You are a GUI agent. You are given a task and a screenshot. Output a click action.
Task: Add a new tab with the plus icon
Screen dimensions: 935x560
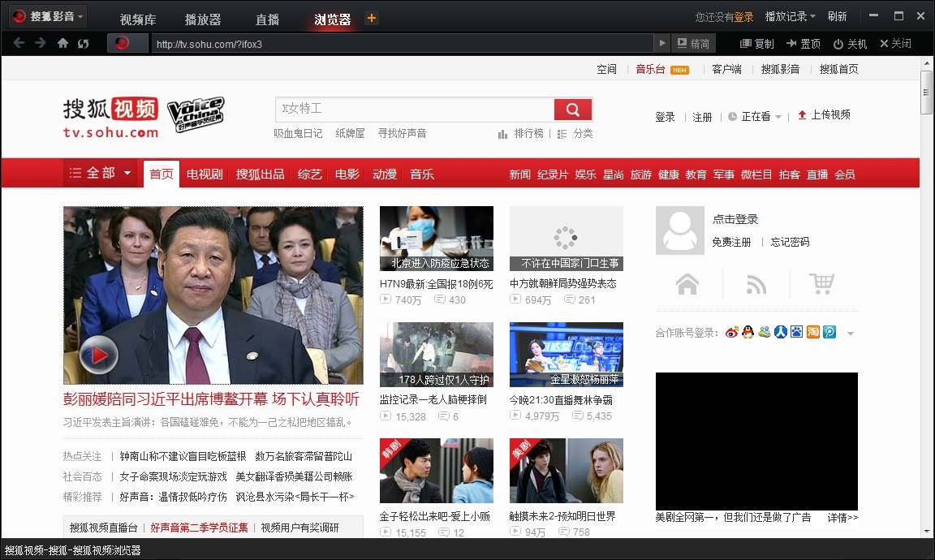372,18
